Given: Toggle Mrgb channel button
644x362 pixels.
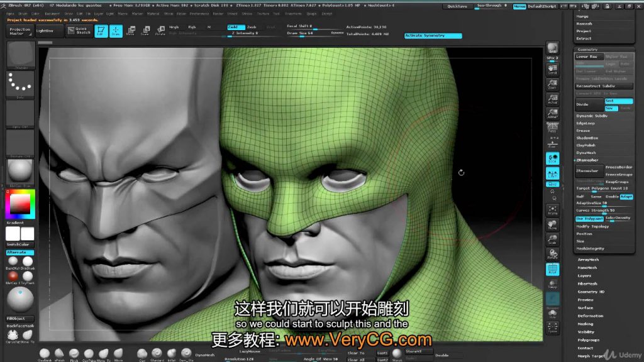Looking at the screenshot, I should [x=174, y=27].
